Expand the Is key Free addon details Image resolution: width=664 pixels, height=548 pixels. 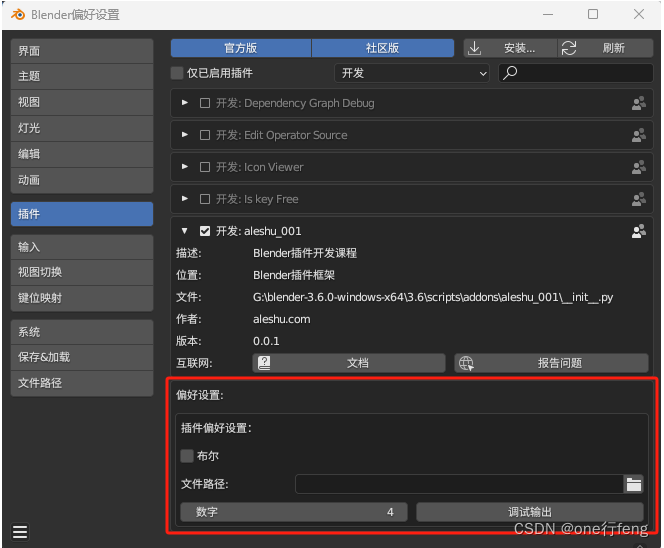[185, 199]
